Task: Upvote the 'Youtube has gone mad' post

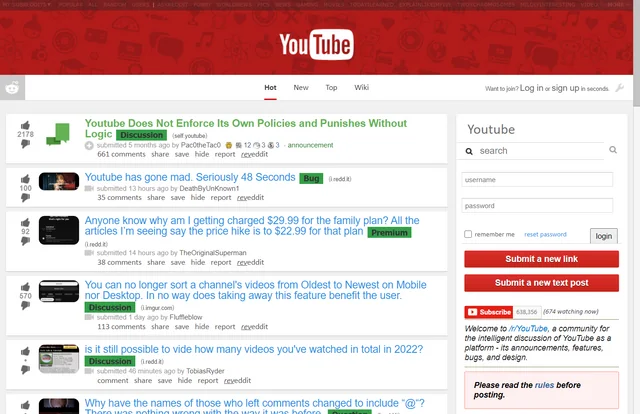Action: click(25, 179)
